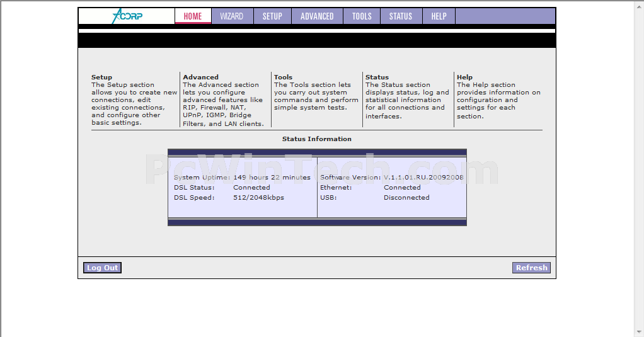The height and width of the screenshot is (337, 644).
Task: Click the Status Information title
Action: pos(317,139)
